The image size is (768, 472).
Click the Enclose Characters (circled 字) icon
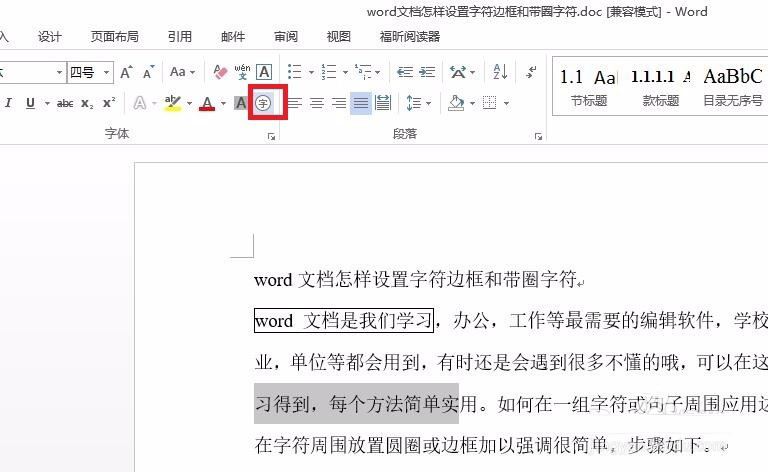pos(264,103)
